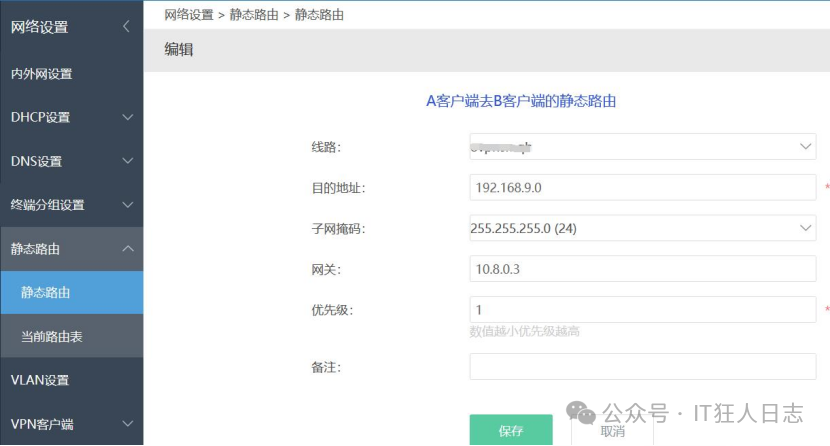Click the last 静态路由 breadcrumb item
Image resolution: width=830 pixels, height=446 pixels.
click(x=319, y=15)
